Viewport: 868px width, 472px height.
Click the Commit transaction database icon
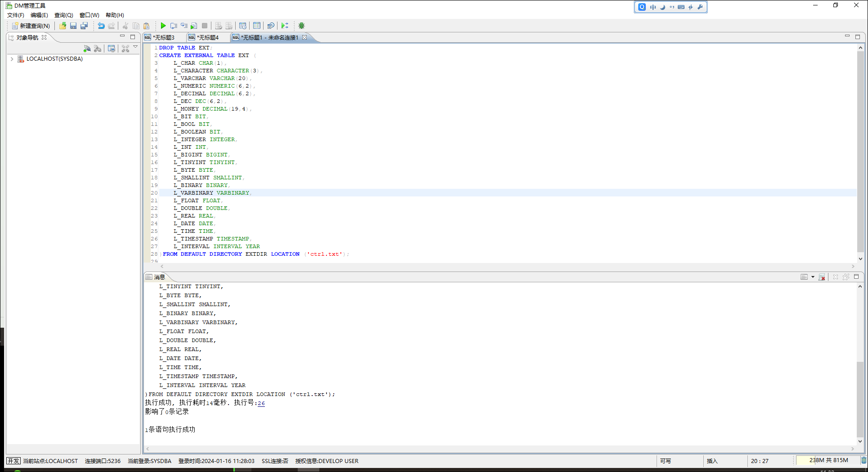pos(219,26)
